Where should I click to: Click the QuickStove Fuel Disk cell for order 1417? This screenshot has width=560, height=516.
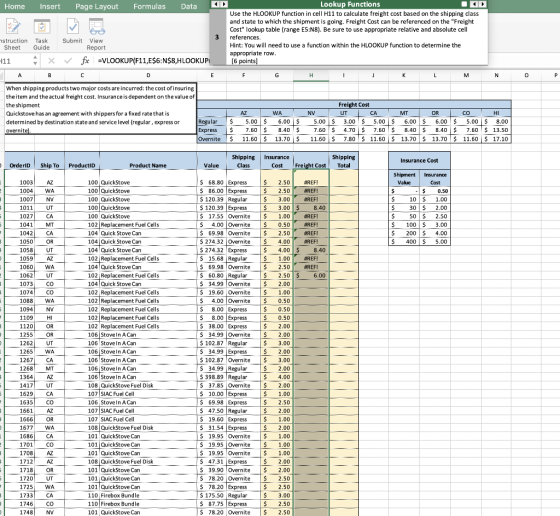[148, 386]
